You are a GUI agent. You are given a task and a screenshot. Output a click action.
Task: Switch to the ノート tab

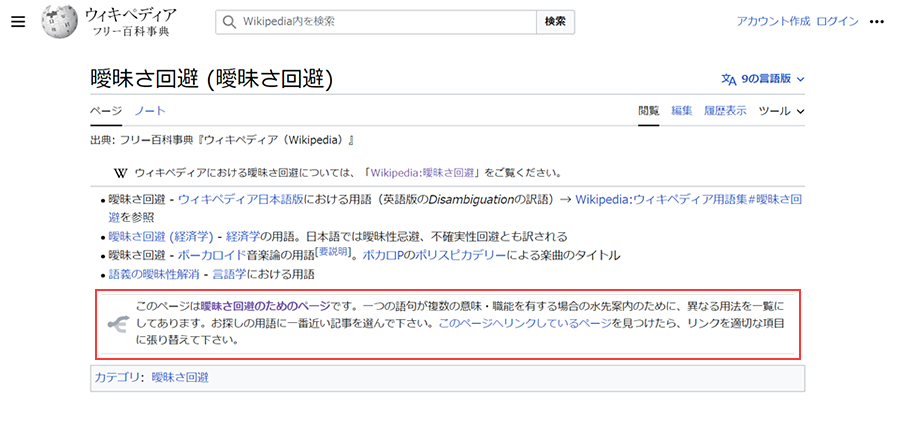(150, 111)
